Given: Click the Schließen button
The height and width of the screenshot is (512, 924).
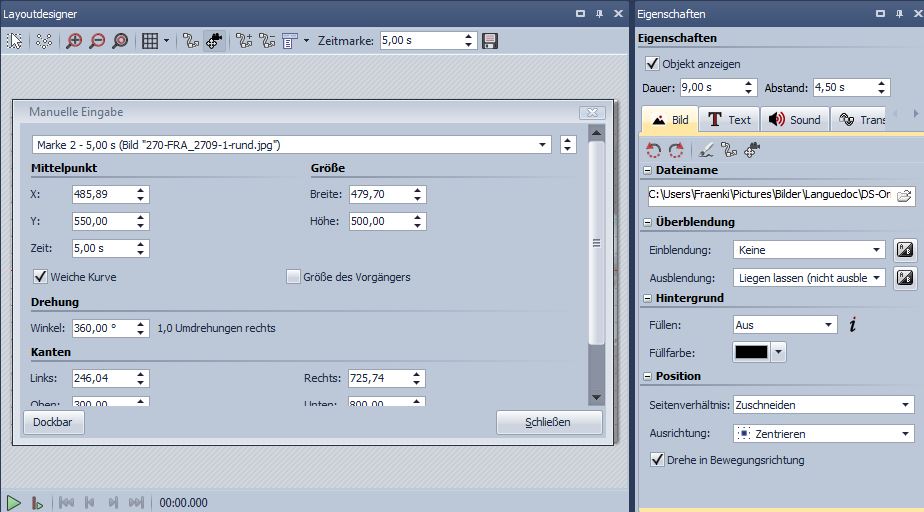Looking at the screenshot, I should point(549,422).
